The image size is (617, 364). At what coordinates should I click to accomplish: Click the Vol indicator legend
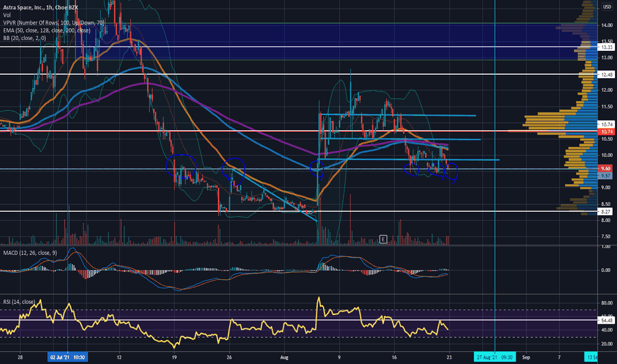pos(7,15)
